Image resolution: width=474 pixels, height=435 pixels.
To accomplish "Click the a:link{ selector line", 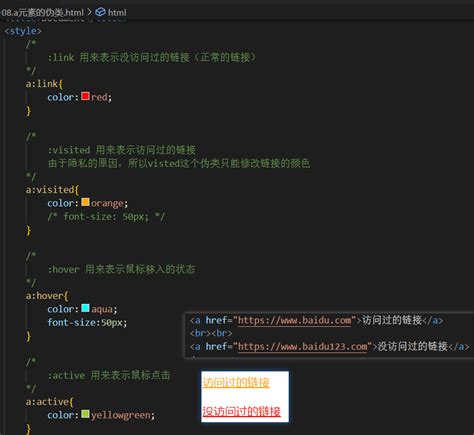I will [x=44, y=84].
